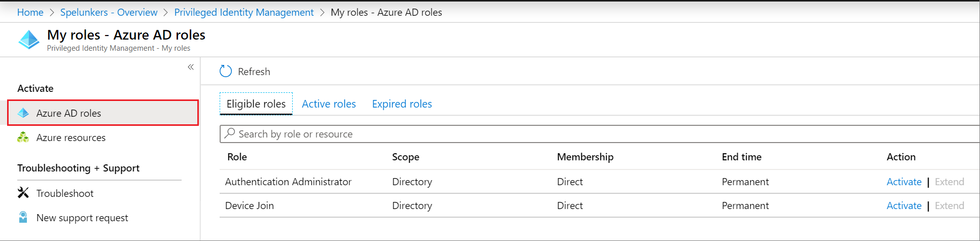Focus the Search by role or resource field
Image resolution: width=980 pixels, height=241 pixels.
click(x=600, y=134)
